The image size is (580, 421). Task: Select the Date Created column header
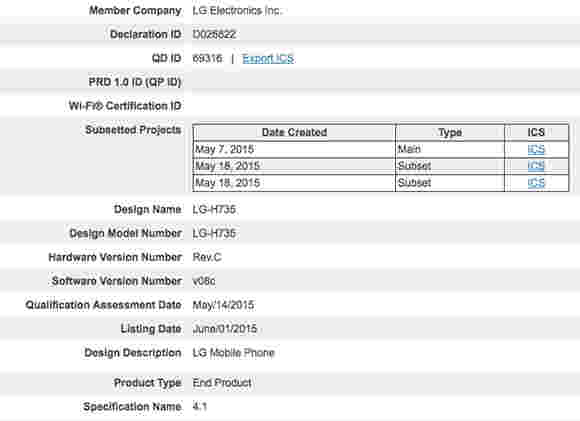coord(294,132)
